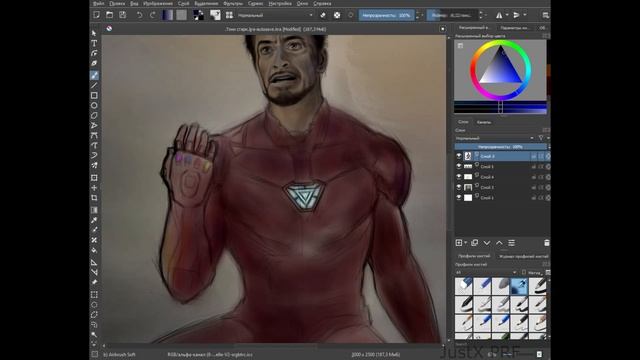The image size is (640, 360).
Task: Open brush blending mode dropdown in toolbar
Action: point(276,15)
